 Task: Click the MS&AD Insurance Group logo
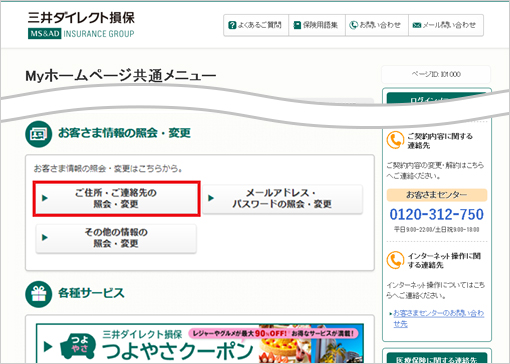coord(81,33)
